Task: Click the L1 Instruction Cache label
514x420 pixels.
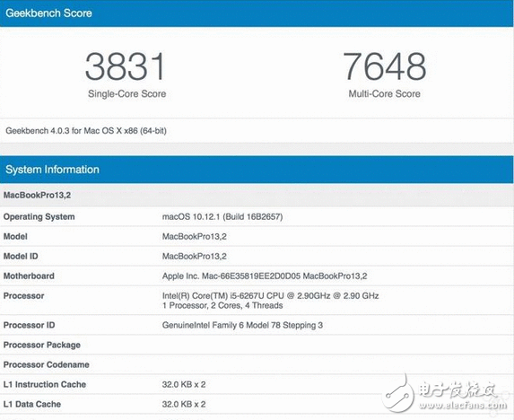Action: [x=45, y=384]
